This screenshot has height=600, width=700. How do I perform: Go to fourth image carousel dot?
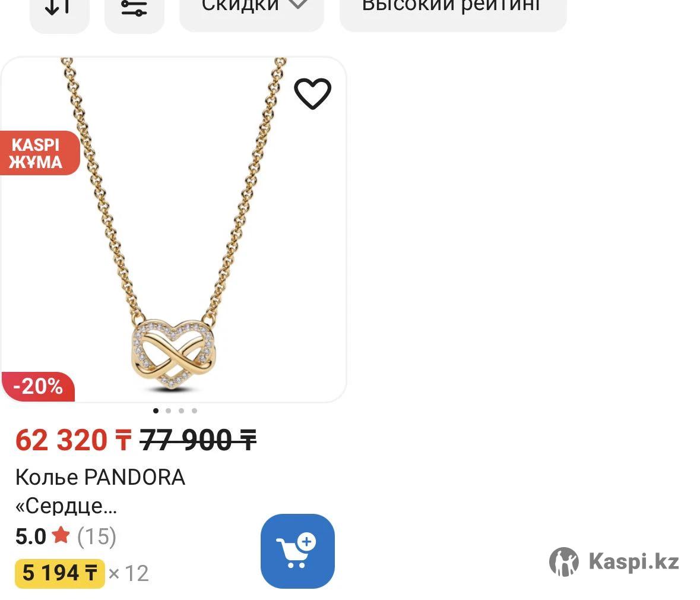pos(194,410)
